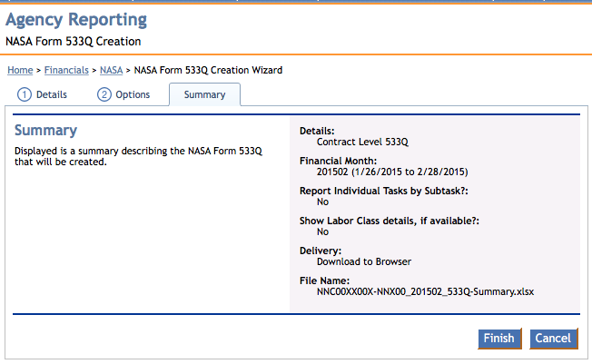Click the generated .xlsx file name

point(425,291)
